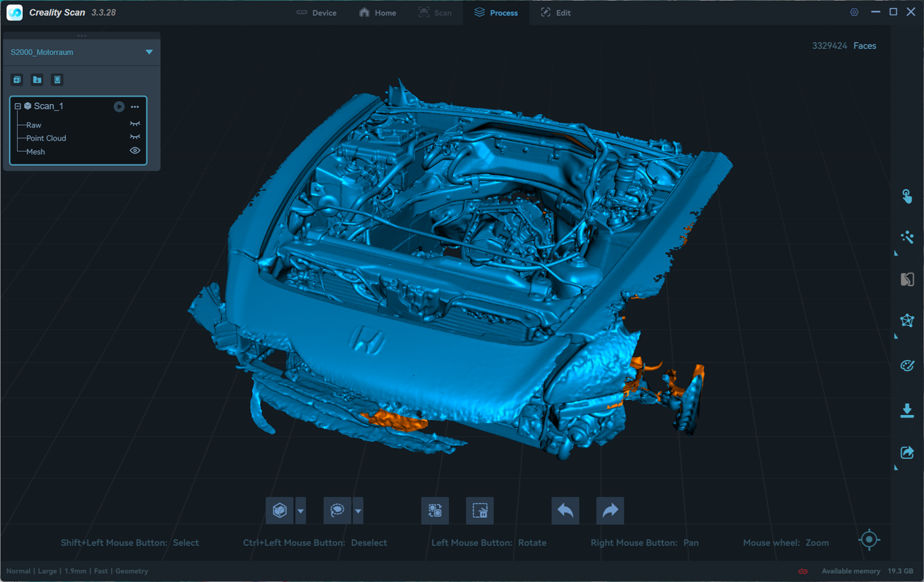Image resolution: width=924 pixels, height=582 pixels.
Task: Open Scan_1 more options menu
Action: pos(135,106)
